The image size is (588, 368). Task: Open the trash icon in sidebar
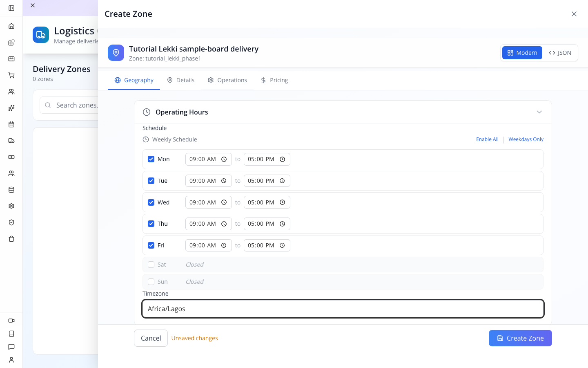[x=11, y=239]
